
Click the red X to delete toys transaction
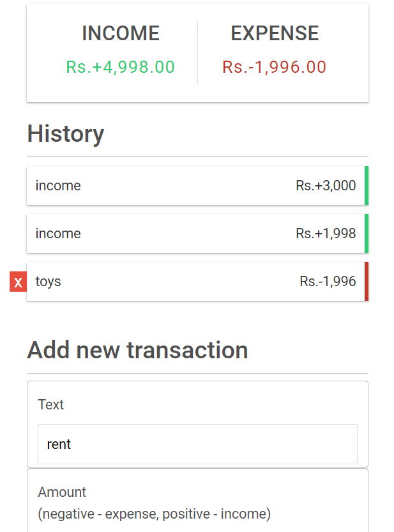(17, 282)
